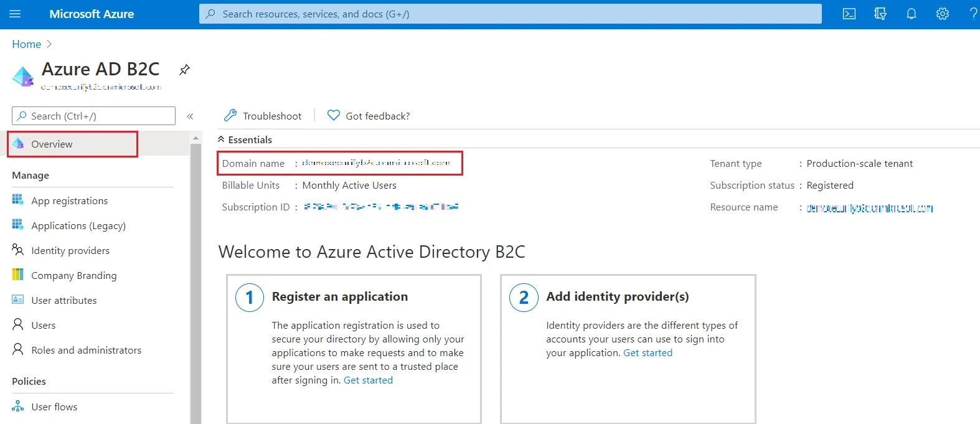Click the Home breadcrumb link
Image resolution: width=980 pixels, height=424 pixels.
[x=27, y=44]
